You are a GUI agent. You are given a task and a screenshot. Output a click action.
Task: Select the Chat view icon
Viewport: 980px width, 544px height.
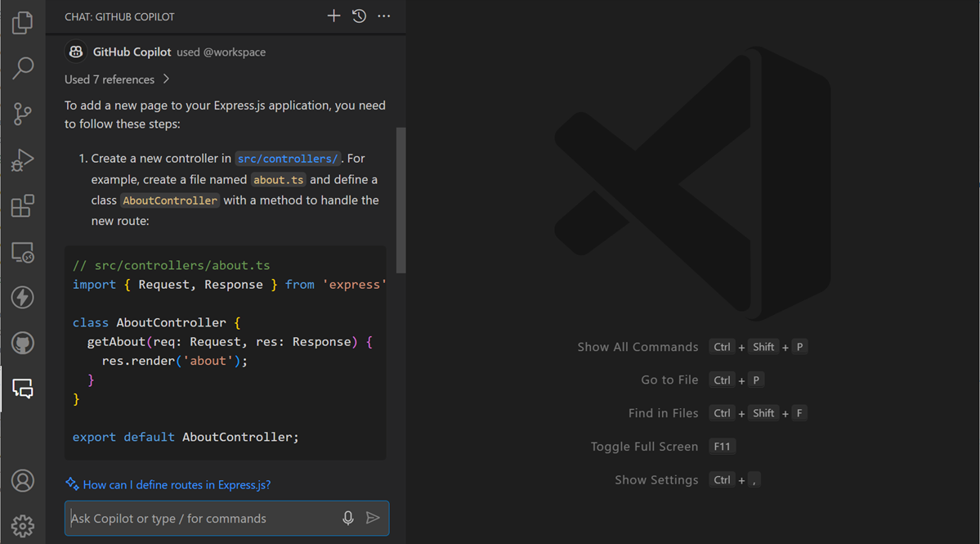(23, 389)
